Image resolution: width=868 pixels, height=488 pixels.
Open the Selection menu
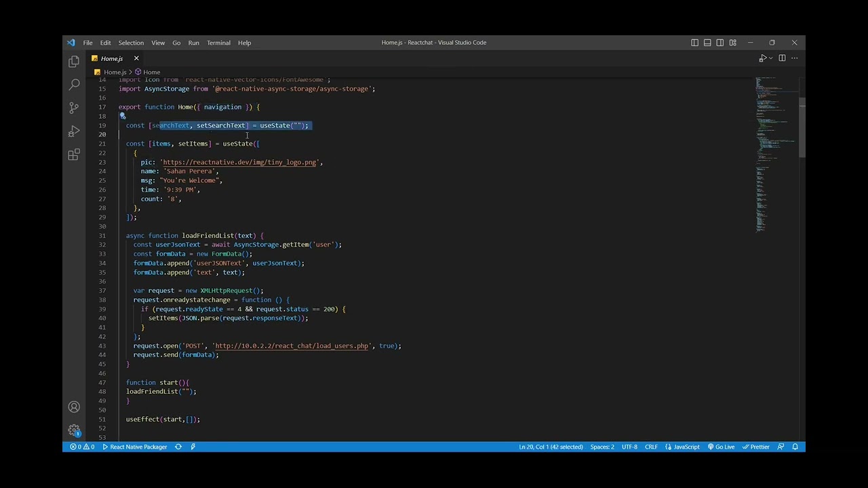click(131, 43)
